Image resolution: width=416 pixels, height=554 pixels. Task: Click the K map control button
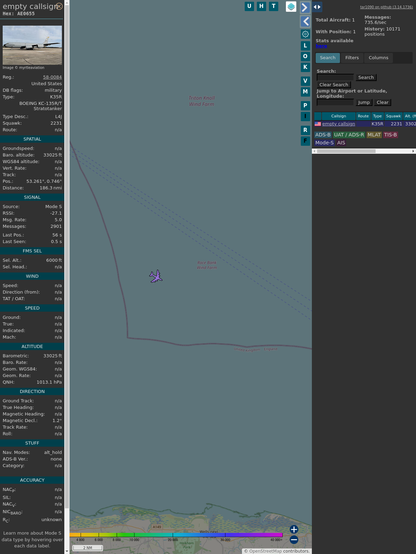(305, 67)
